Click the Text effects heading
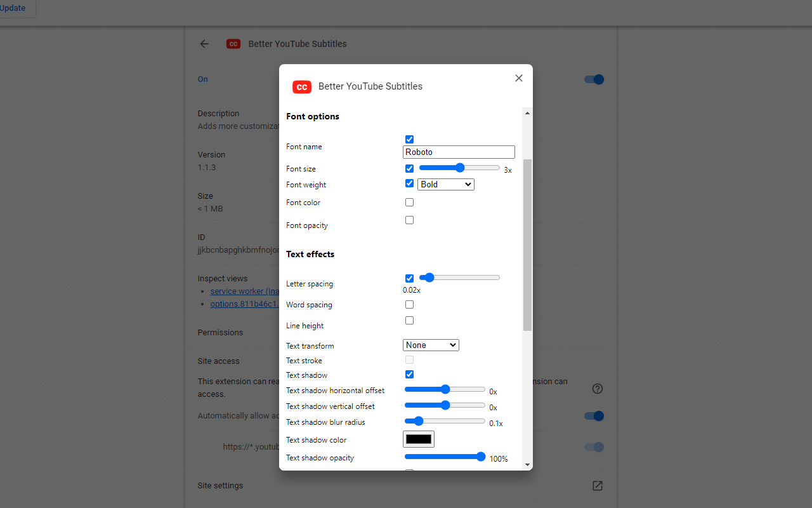The width and height of the screenshot is (812, 508). [x=310, y=254]
